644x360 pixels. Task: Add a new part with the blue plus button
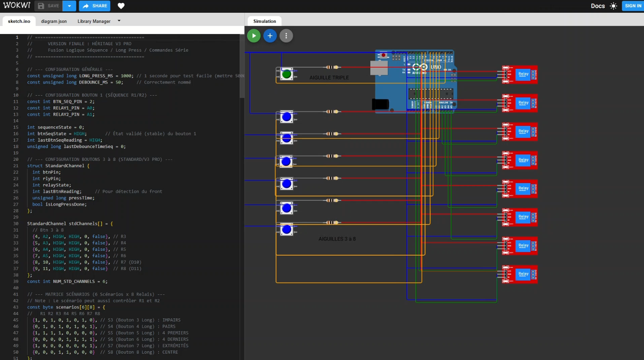pos(270,36)
